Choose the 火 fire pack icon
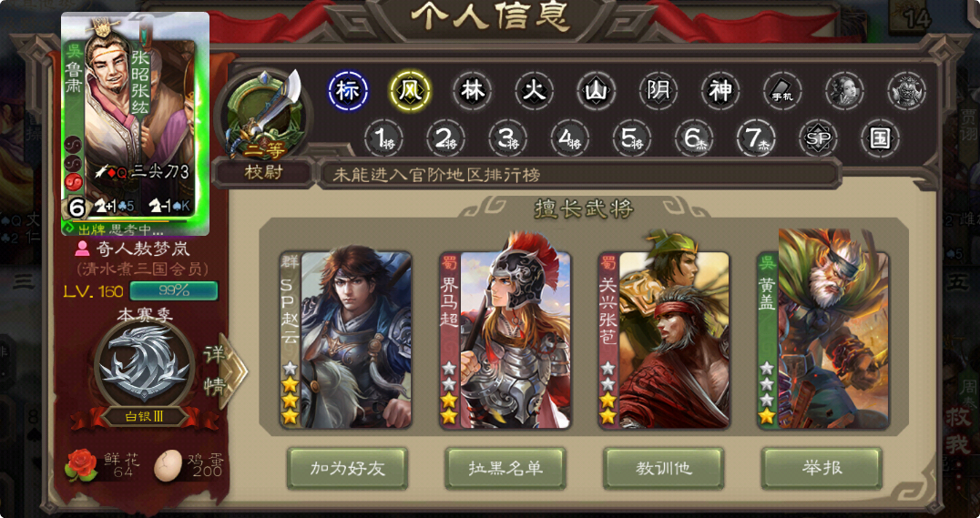Screen dimensions: 980x518 coord(535,92)
